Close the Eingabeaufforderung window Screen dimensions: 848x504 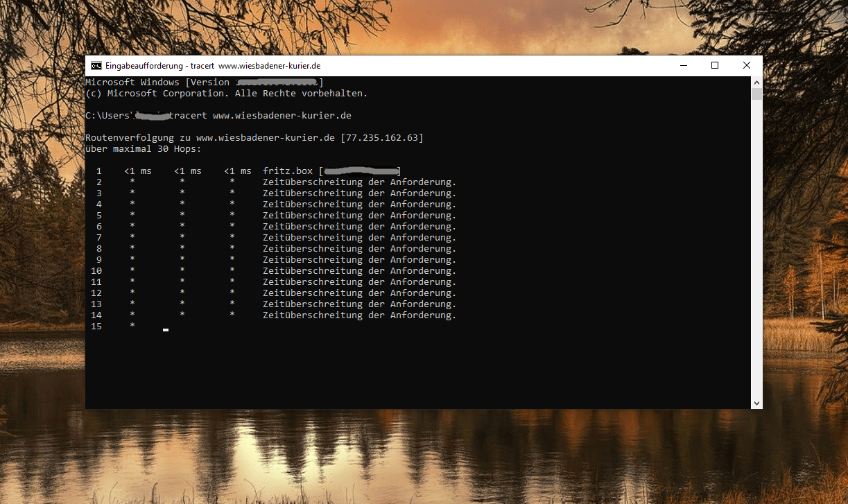click(x=747, y=66)
